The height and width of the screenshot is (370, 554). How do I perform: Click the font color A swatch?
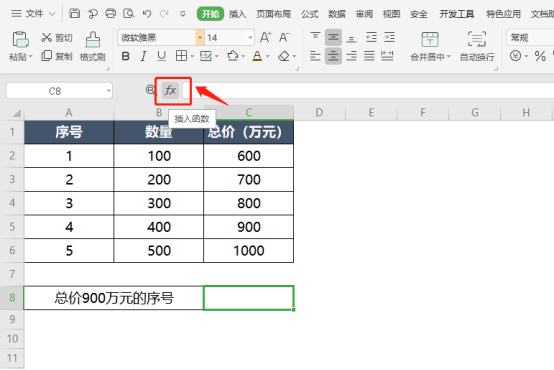point(257,56)
